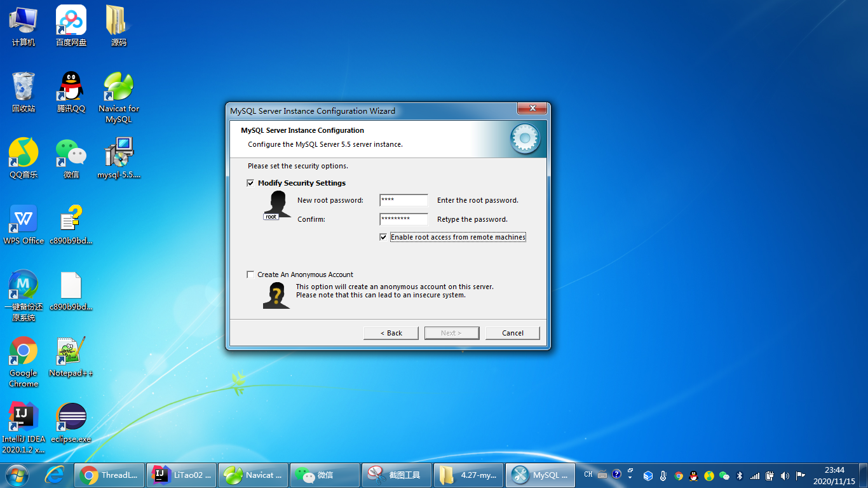Image resolution: width=868 pixels, height=488 pixels.
Task: Click Chrome icon in system tray
Action: pyautogui.click(x=679, y=475)
